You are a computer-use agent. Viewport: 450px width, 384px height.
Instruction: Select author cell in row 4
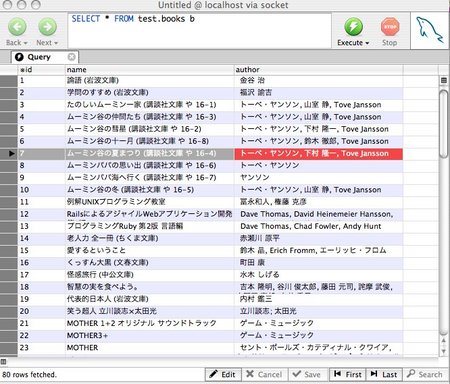[319, 117]
